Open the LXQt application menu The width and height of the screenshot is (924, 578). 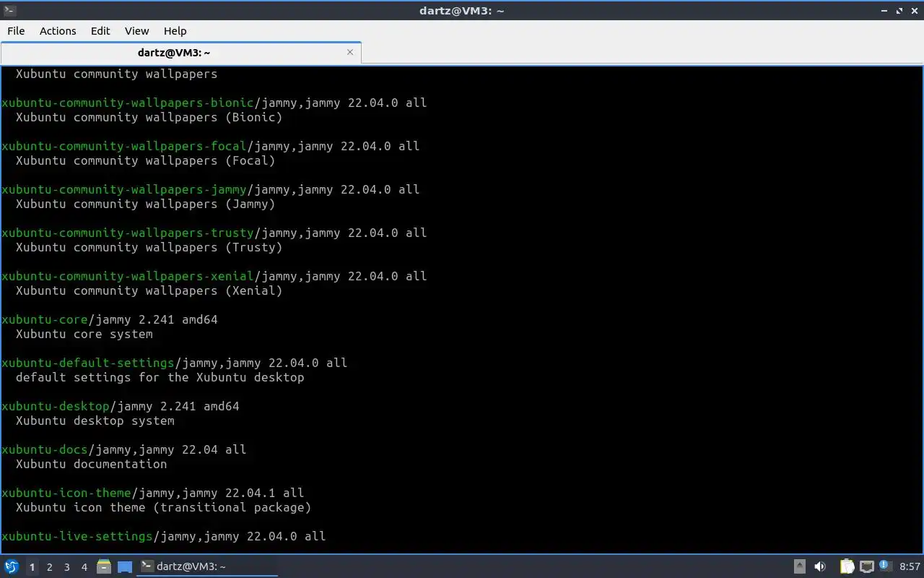pos(11,566)
